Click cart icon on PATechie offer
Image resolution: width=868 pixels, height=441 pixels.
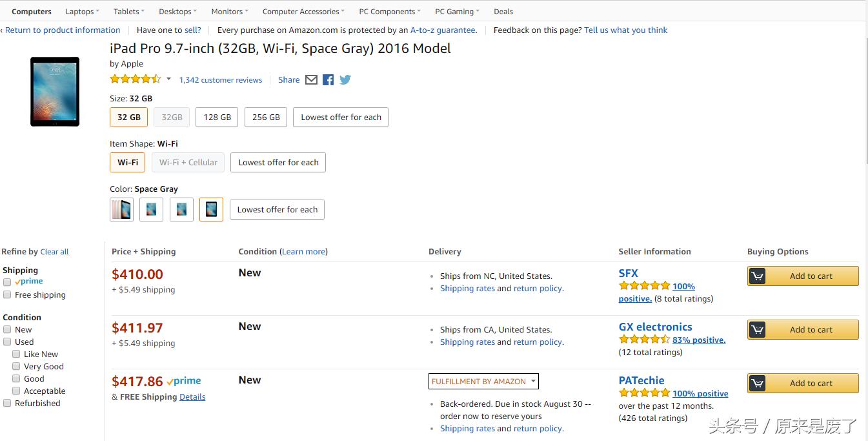pos(758,384)
